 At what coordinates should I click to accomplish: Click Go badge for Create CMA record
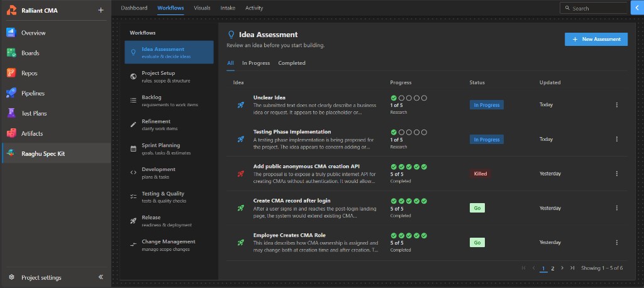coord(477,208)
